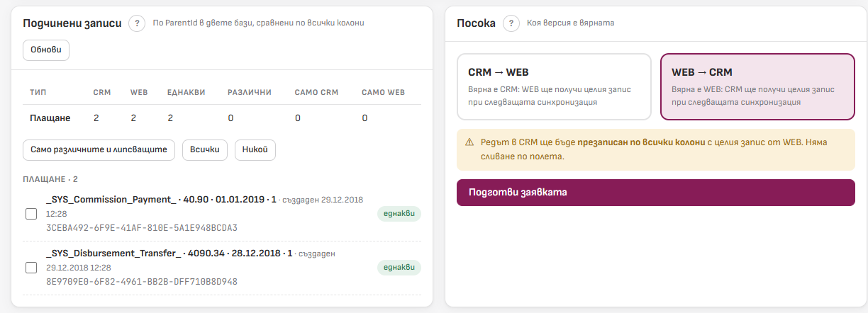Viewport: 868px width, 313px height.
Task: Click the Никой deselect button
Action: (x=255, y=150)
